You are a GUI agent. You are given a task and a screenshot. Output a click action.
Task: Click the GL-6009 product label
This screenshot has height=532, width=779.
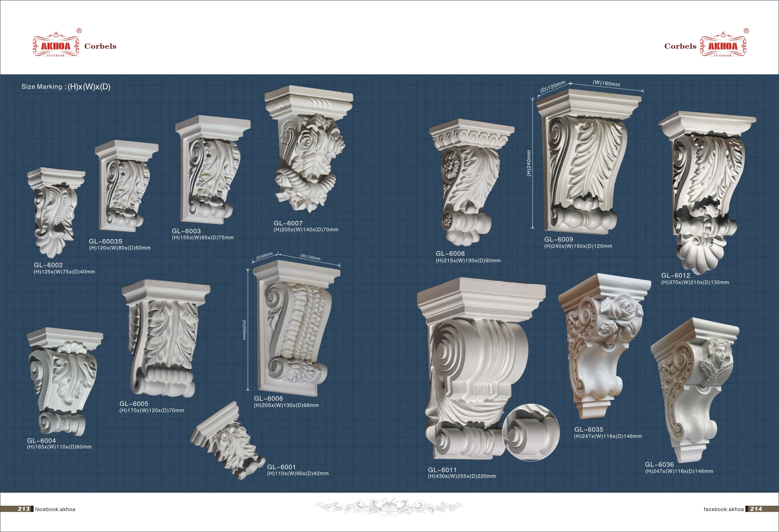point(559,239)
